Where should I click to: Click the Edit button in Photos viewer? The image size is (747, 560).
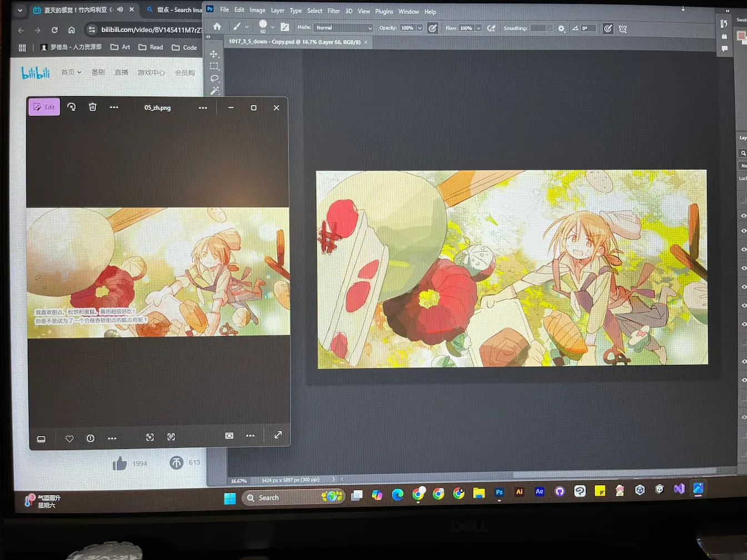click(x=44, y=107)
